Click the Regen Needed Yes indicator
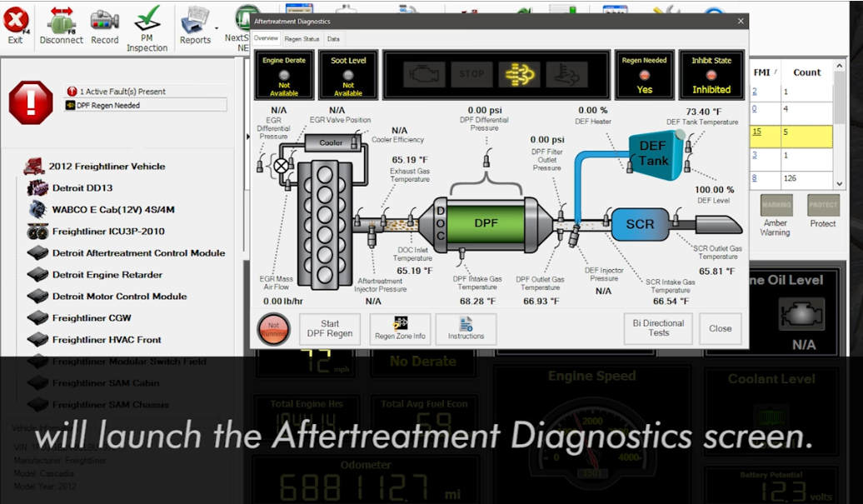 click(x=644, y=75)
